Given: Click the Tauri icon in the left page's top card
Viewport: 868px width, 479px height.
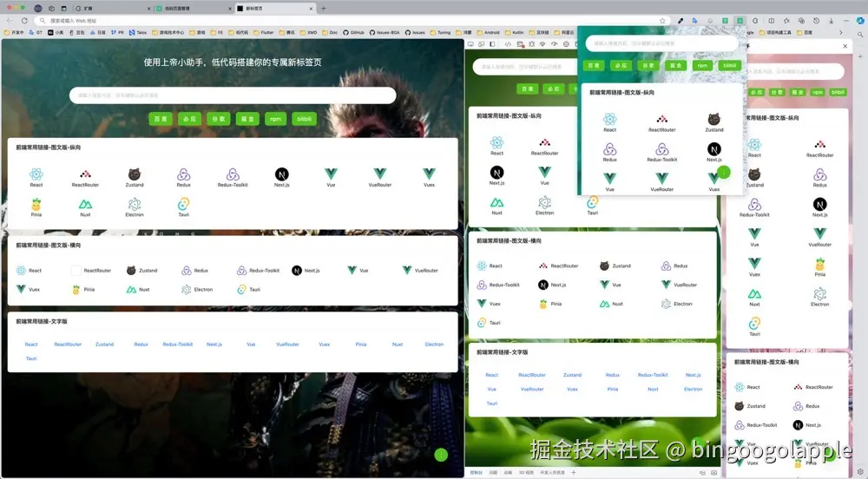Looking at the screenshot, I should (183, 206).
